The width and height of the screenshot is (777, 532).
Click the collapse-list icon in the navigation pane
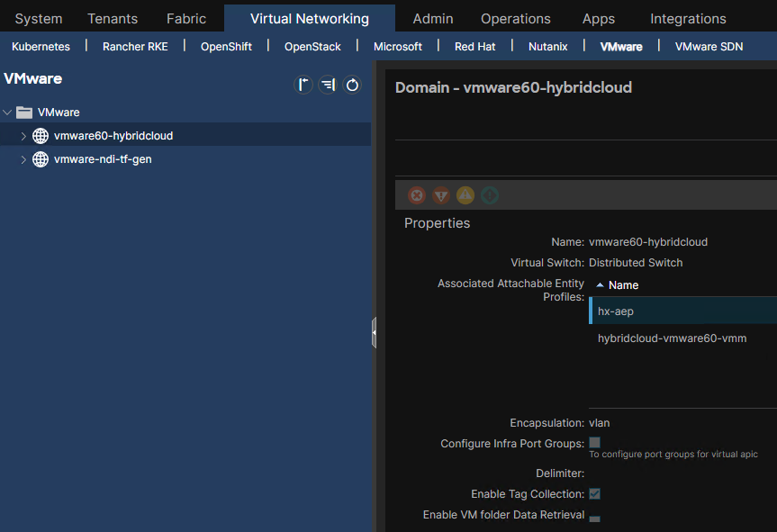click(x=328, y=85)
